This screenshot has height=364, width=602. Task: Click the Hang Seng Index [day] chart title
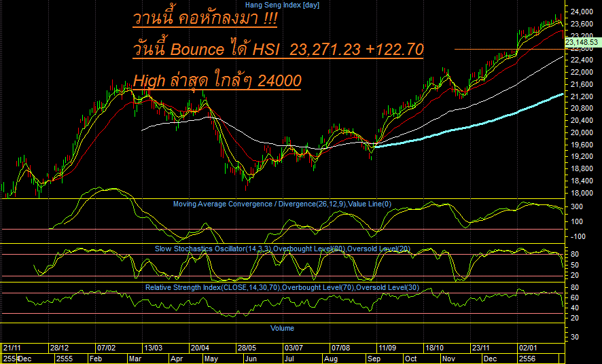click(x=282, y=5)
